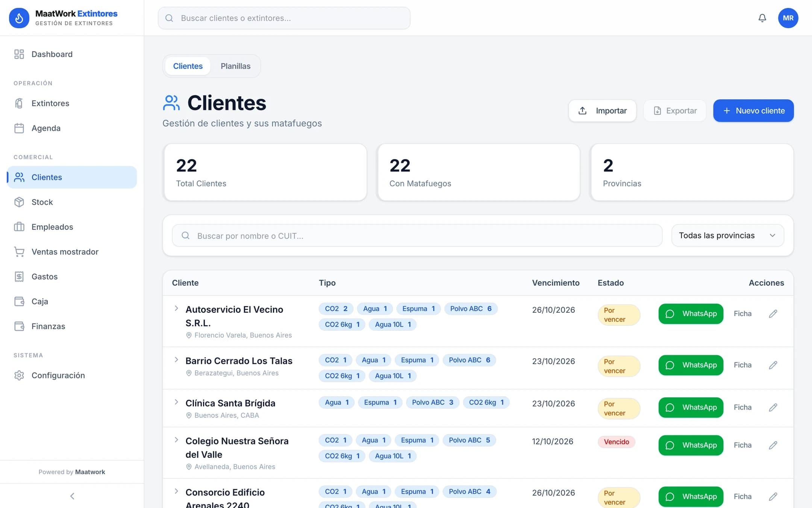Open Ficha for Colegio Nuestra Señora del Valle
The image size is (812, 508).
pos(742,445)
